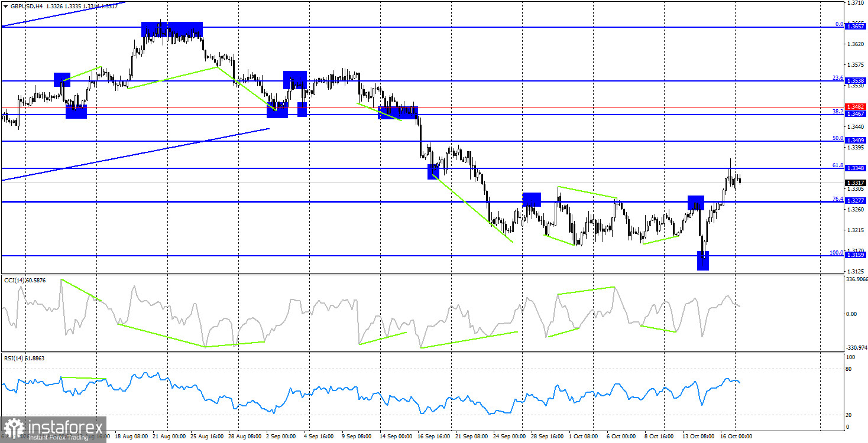Click the -330.974 CCI scale value
Screen dimensions: 868x443
(857, 348)
